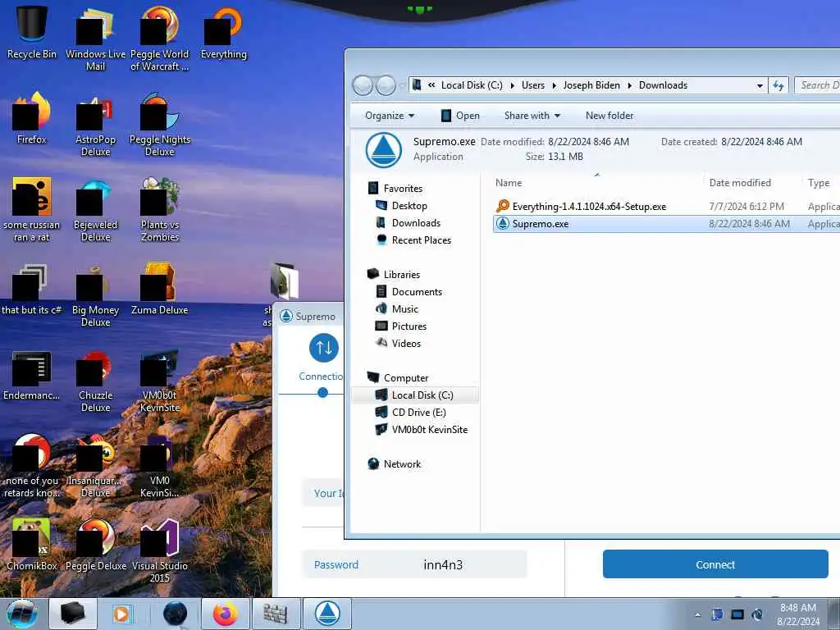Select Favorites in navigation pane

395,188
